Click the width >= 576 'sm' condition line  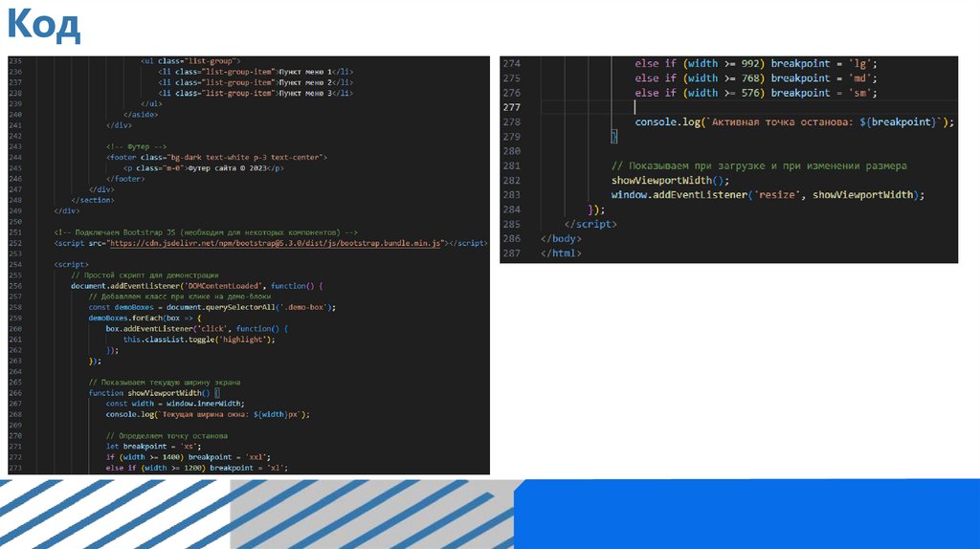pos(756,93)
